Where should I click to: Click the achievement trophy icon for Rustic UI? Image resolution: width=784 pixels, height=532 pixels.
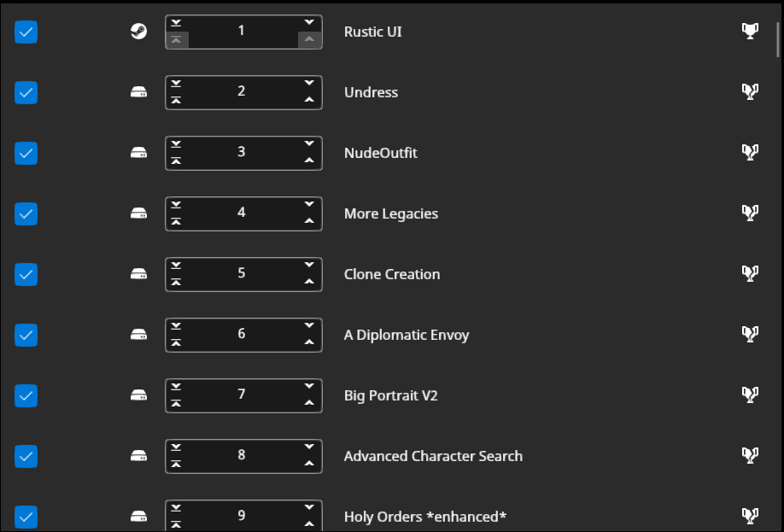pyautogui.click(x=750, y=32)
